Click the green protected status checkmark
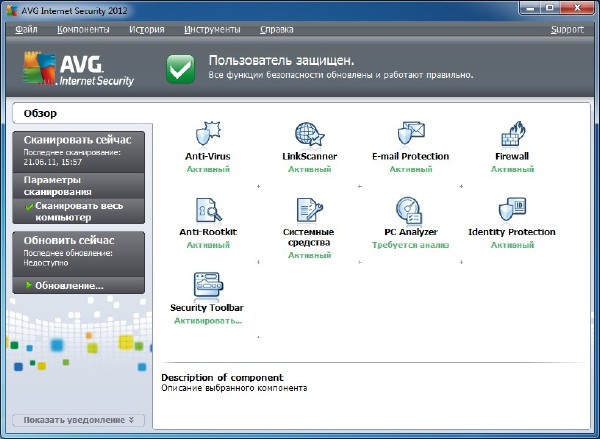Screen dimensions: 600x439 (x=180, y=69)
